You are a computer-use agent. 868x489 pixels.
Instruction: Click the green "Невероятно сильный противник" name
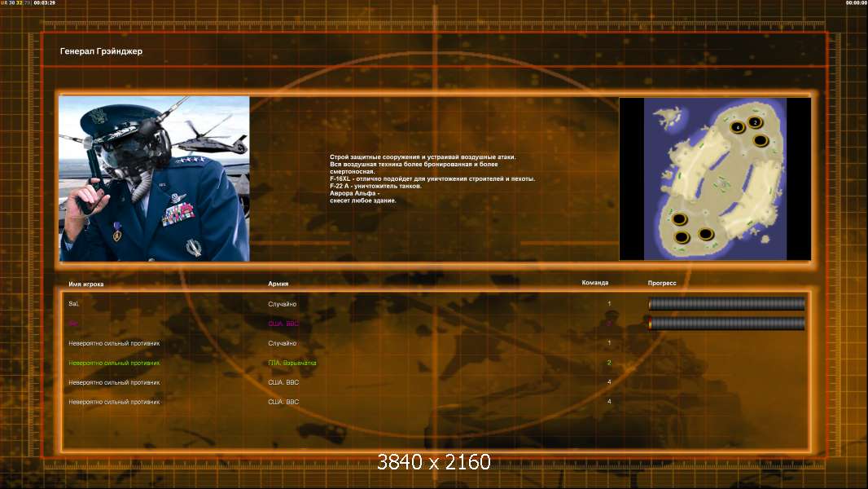coord(114,363)
